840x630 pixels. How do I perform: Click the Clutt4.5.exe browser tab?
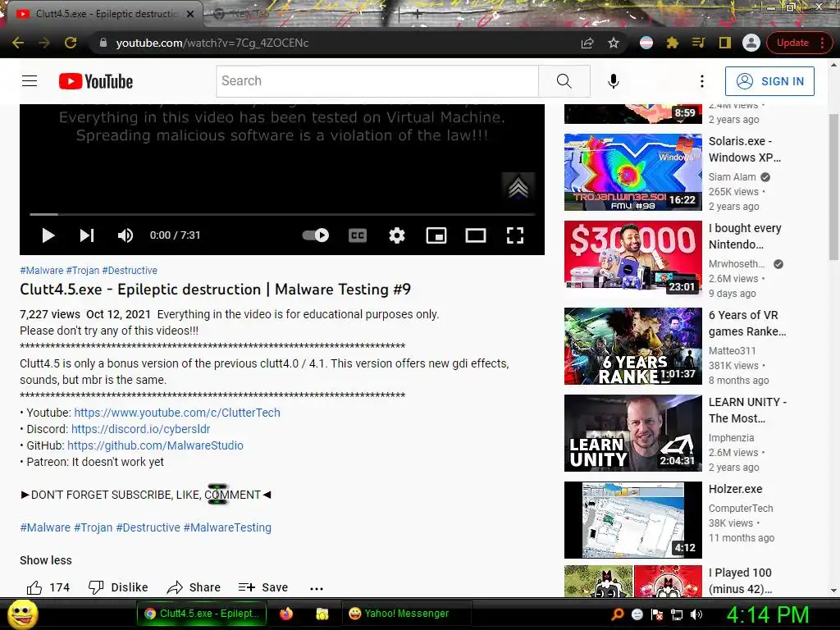106,14
